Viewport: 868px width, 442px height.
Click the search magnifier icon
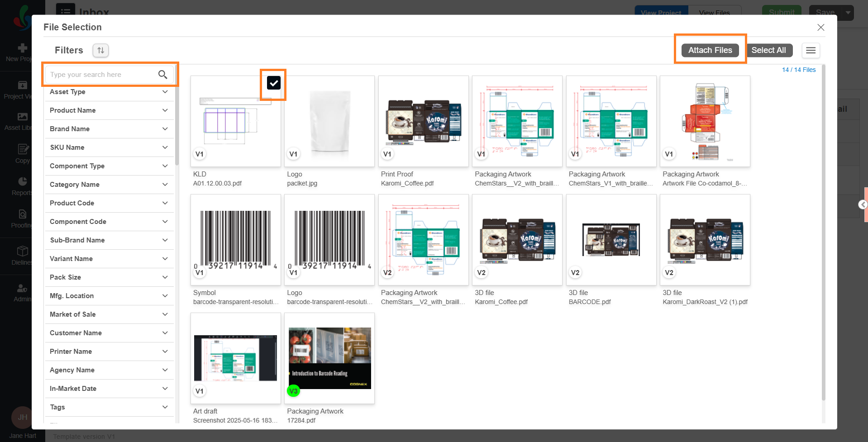[162, 75]
